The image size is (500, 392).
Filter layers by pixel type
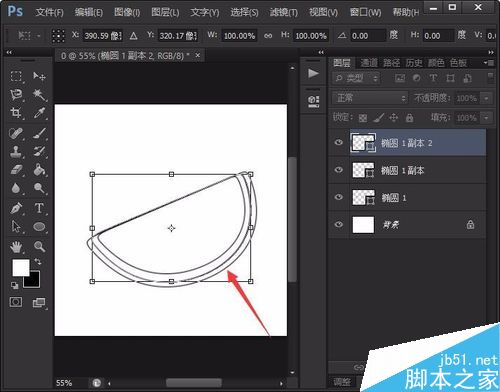point(400,78)
